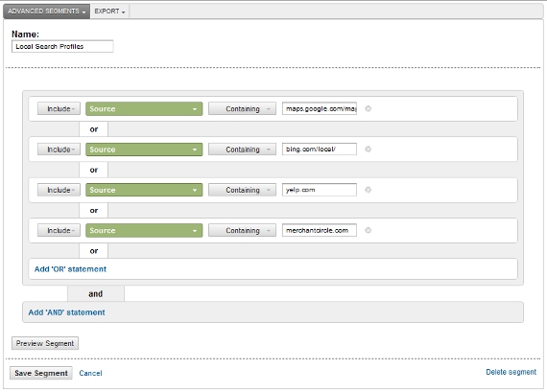Click the Preview Segment button

click(45, 343)
